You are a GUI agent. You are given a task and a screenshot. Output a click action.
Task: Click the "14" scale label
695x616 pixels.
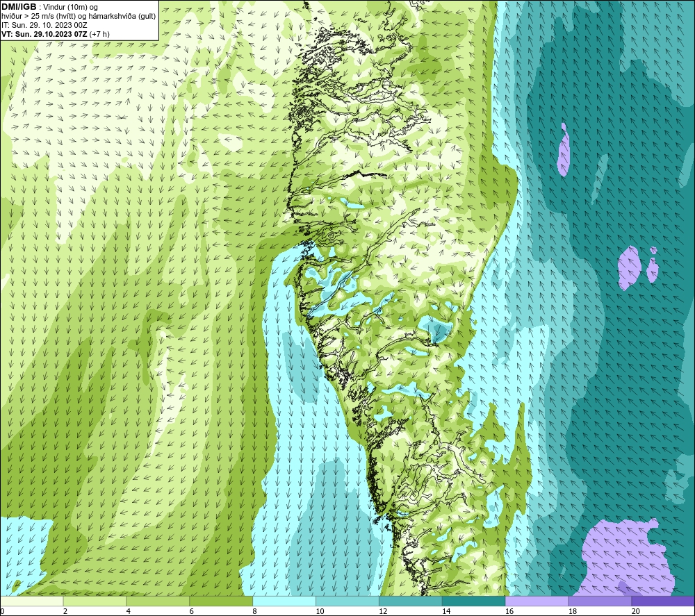(446, 611)
